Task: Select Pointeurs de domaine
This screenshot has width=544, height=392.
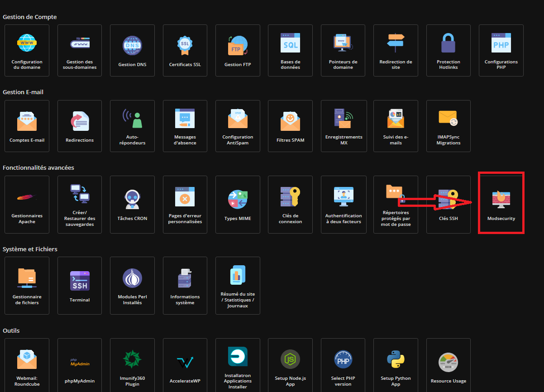Action: coord(343,50)
